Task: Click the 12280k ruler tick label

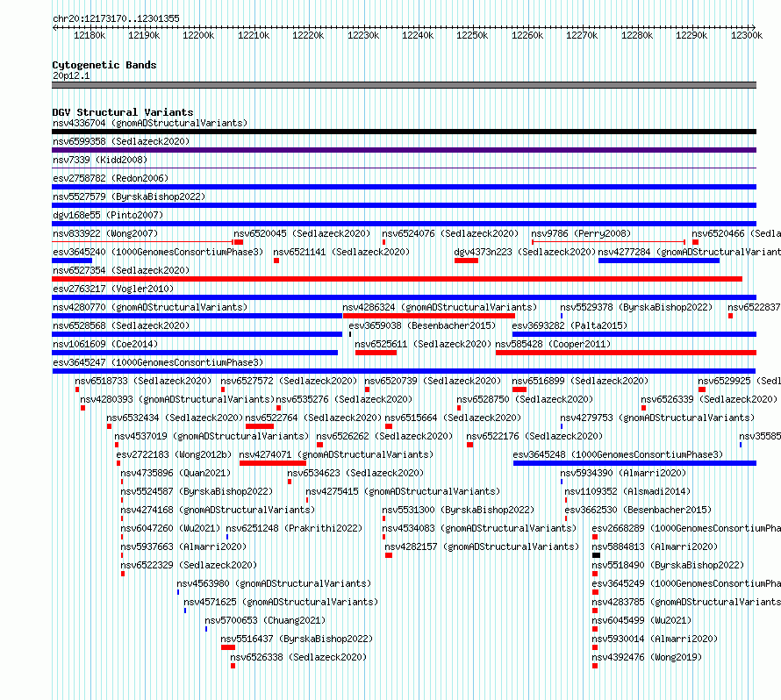Action: [636, 35]
